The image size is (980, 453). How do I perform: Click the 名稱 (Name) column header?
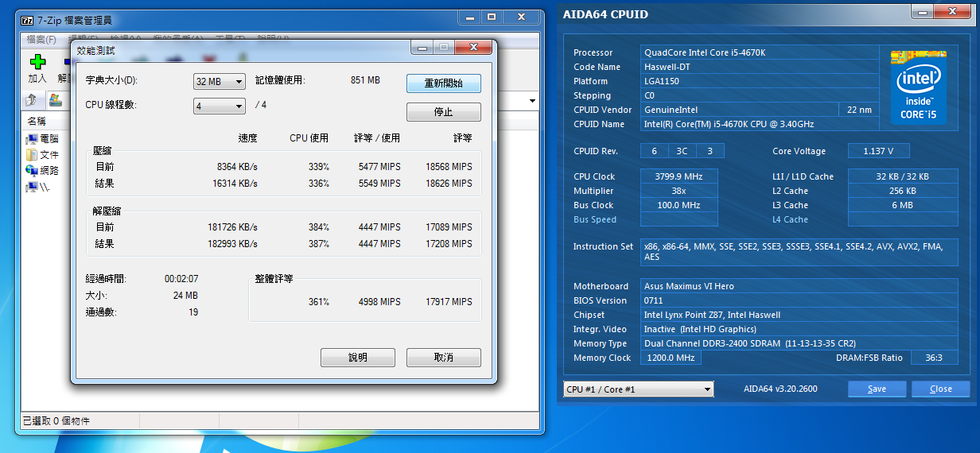(x=37, y=122)
